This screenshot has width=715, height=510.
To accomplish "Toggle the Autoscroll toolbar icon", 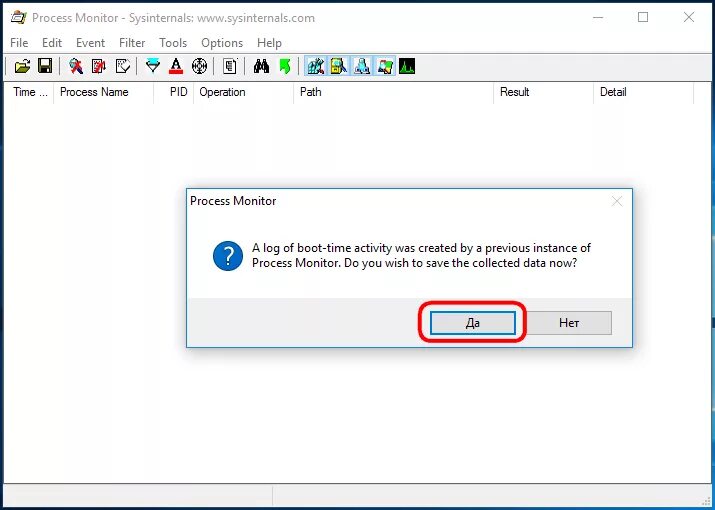I will (x=98, y=67).
